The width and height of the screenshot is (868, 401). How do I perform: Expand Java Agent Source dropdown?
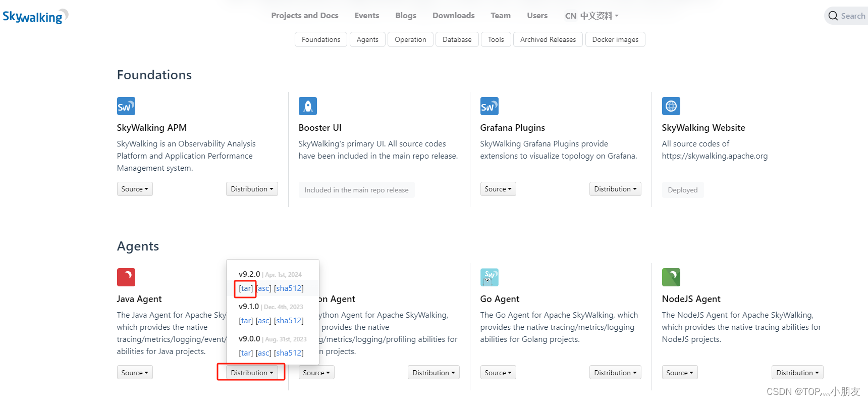click(135, 373)
